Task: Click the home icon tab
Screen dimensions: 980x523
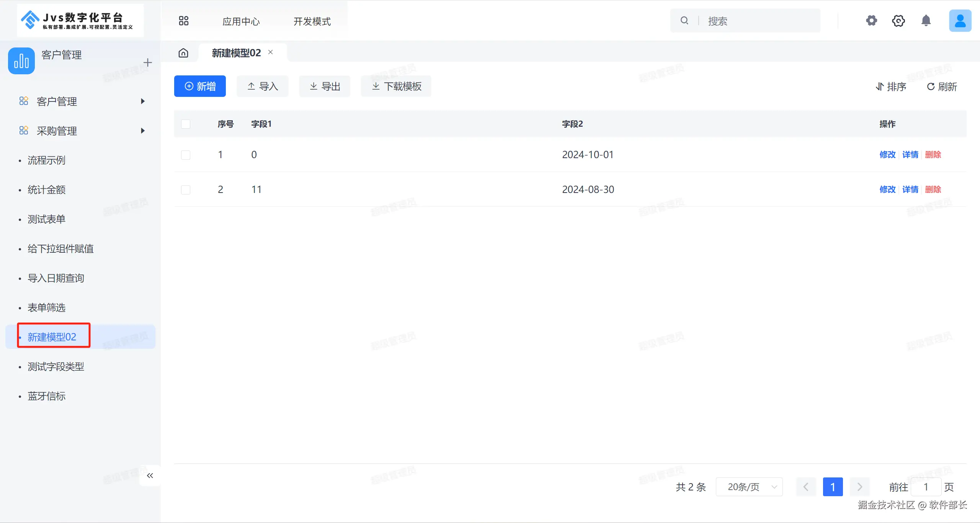Action: (183, 53)
